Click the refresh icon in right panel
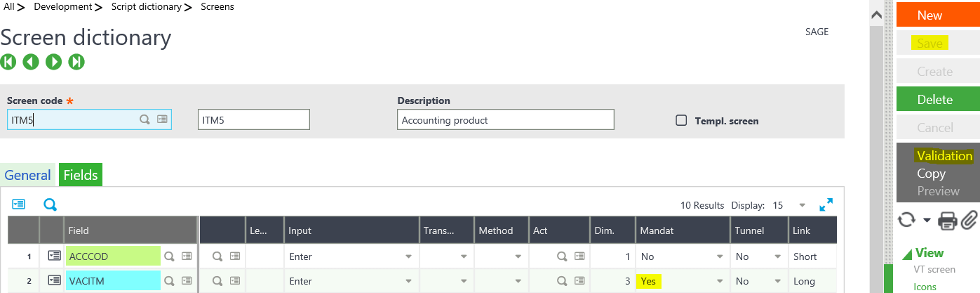Screen dimensions: 980x293 (x=907, y=220)
